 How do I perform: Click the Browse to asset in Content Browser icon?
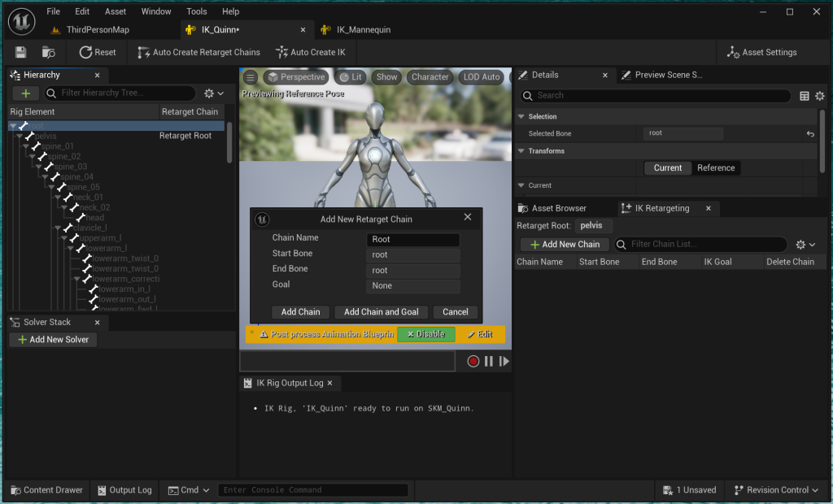coord(48,52)
